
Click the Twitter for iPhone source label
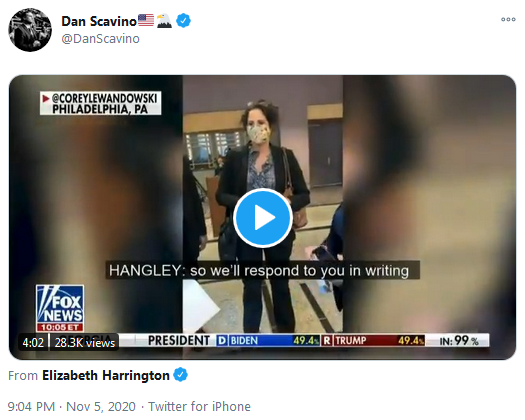click(199, 407)
